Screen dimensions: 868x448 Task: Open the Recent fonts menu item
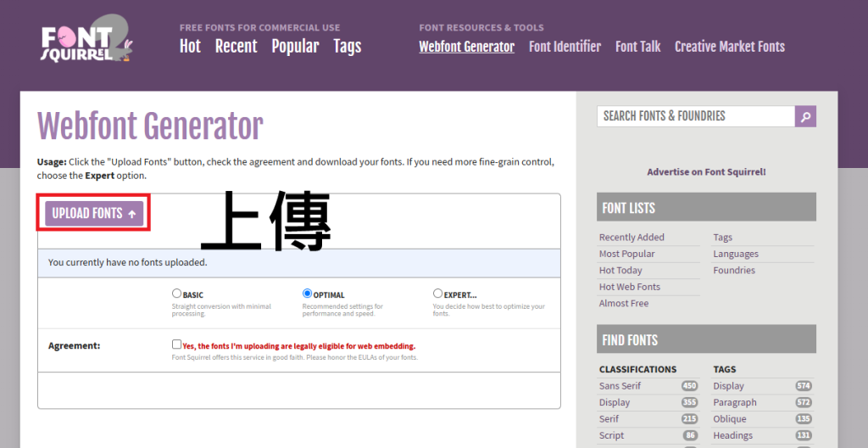(236, 47)
